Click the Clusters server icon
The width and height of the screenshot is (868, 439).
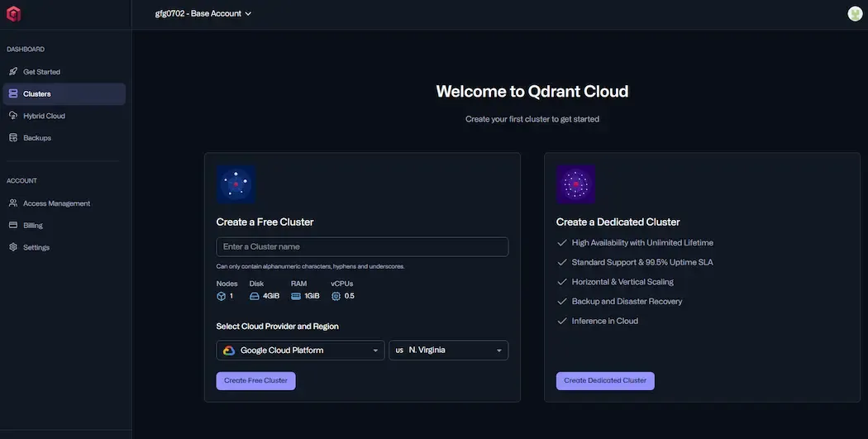click(x=13, y=93)
